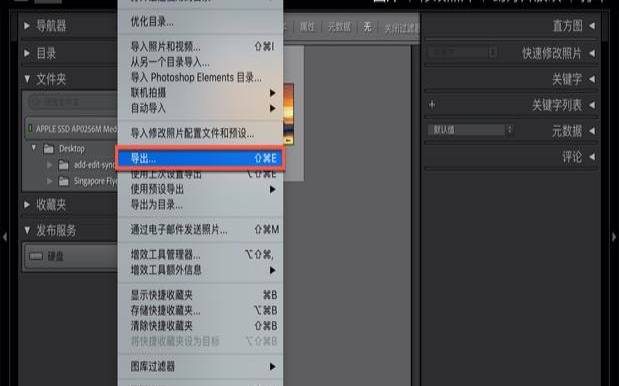The width and height of the screenshot is (619, 386).
Task: Click the hard drive icon in 发布服务
Action: pyautogui.click(x=36, y=257)
